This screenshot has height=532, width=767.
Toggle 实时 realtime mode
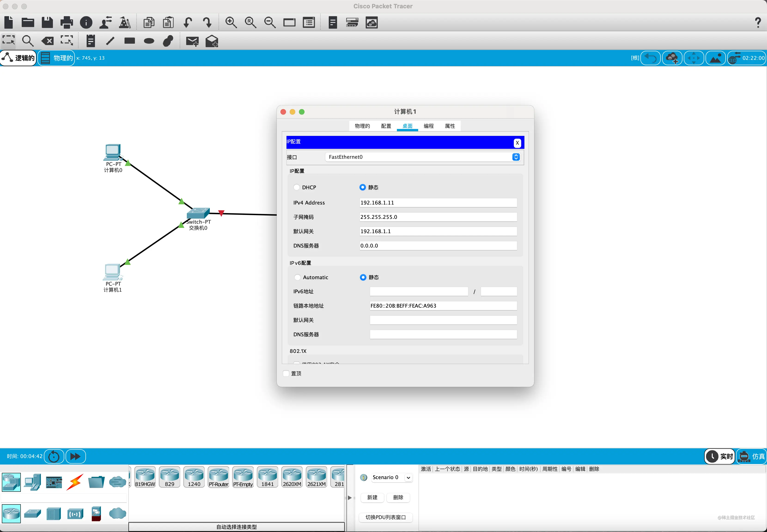[720, 456]
